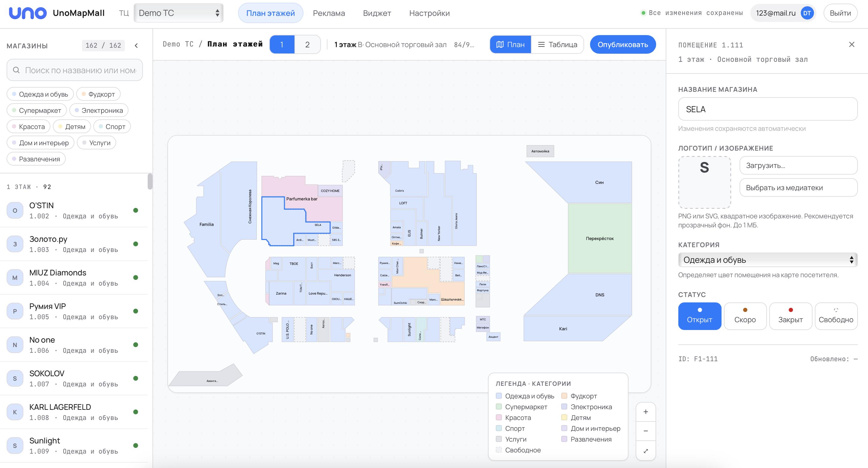Switch to floor 2
This screenshot has width=868, height=468.
(307, 44)
